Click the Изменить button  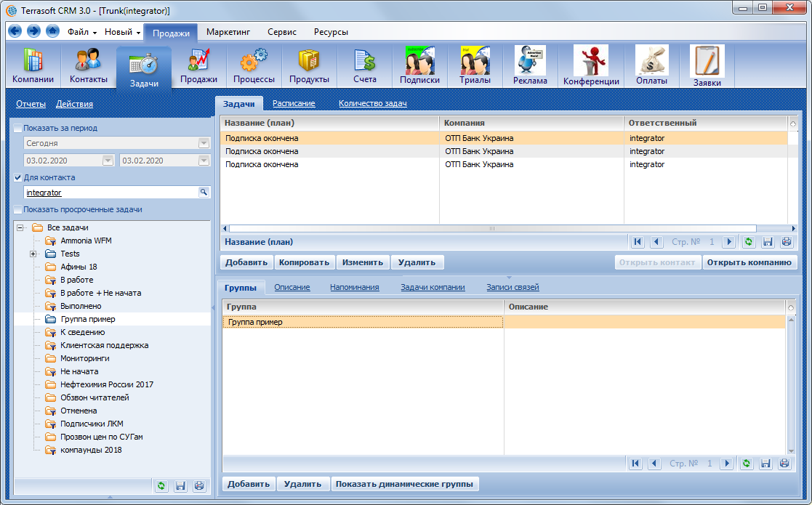(x=363, y=262)
